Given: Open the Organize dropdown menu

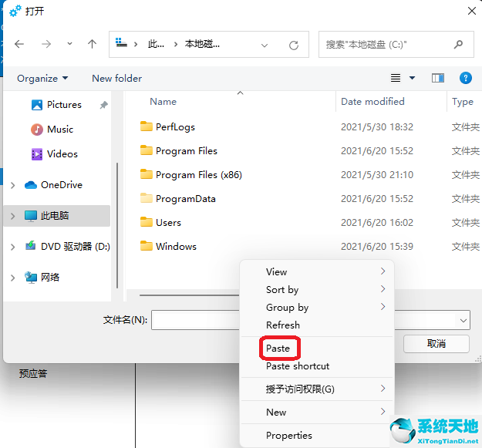Looking at the screenshot, I should pyautogui.click(x=42, y=79).
